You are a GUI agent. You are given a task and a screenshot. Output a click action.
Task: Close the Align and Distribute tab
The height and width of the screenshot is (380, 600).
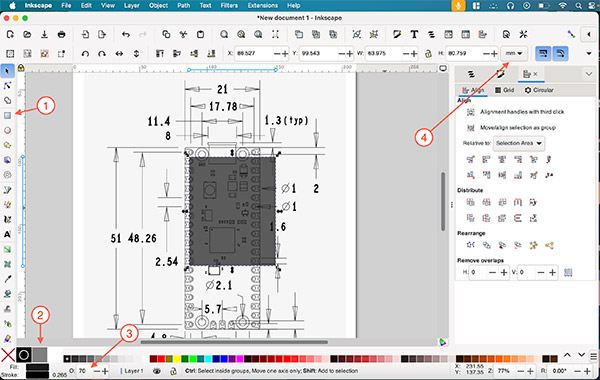coord(535,74)
